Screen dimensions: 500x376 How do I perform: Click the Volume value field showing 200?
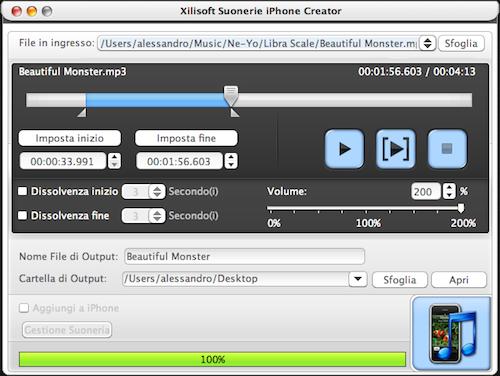426,191
